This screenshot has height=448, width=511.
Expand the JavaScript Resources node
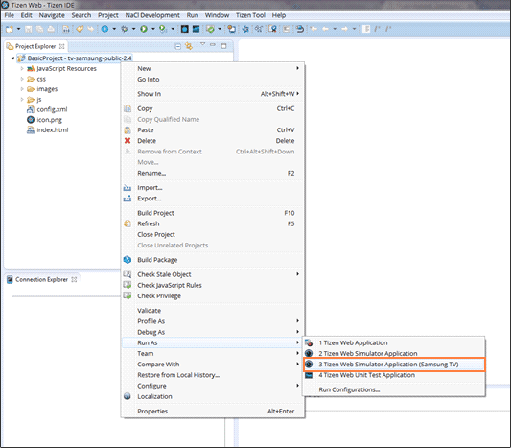pyautogui.click(x=22, y=69)
